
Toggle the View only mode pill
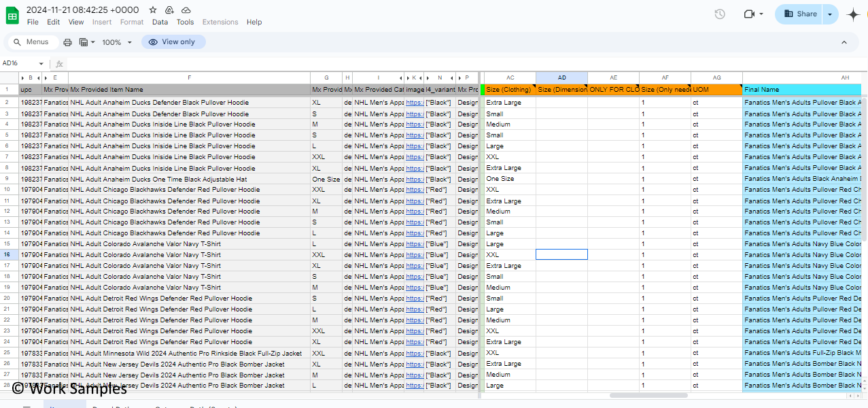click(173, 42)
